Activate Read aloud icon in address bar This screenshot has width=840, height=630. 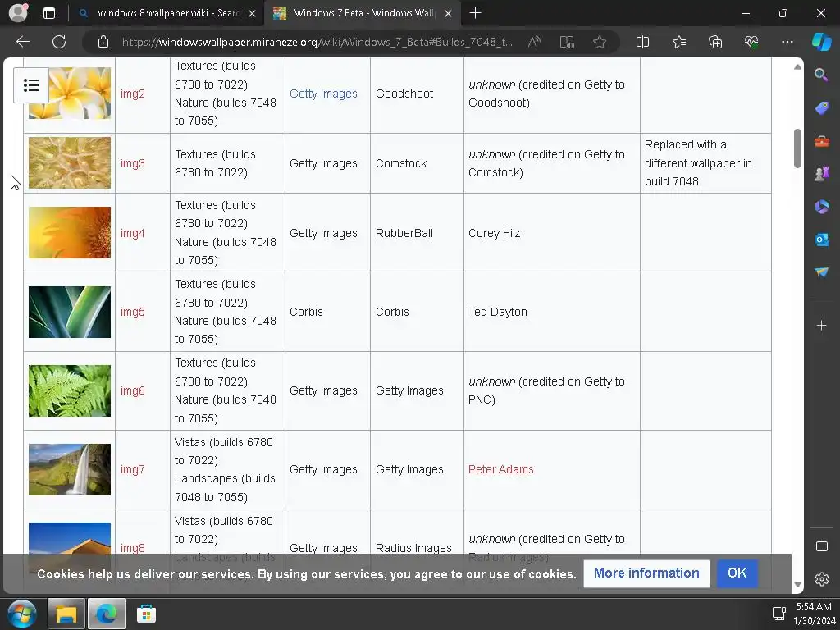pyautogui.click(x=534, y=42)
